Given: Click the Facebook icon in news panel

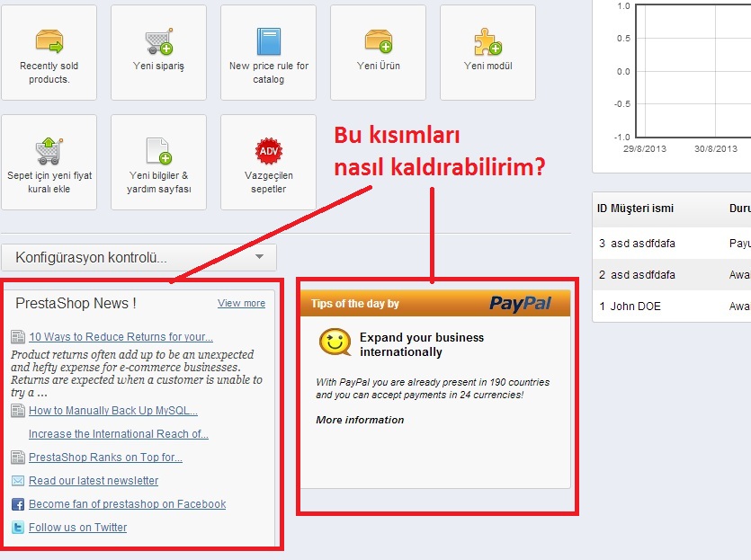Looking at the screenshot, I should (x=18, y=504).
